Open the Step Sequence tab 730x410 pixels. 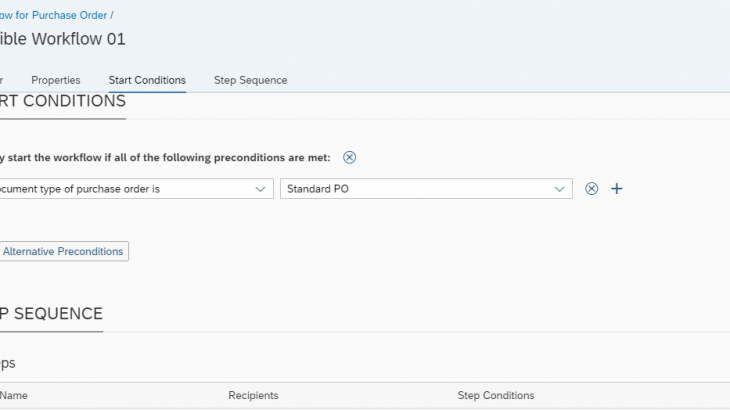tap(250, 80)
